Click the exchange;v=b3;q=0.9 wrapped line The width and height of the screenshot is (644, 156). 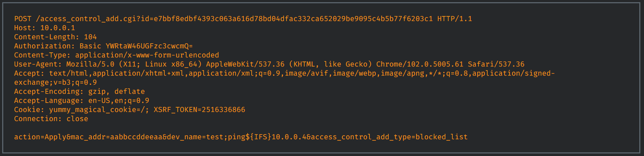click(x=55, y=83)
